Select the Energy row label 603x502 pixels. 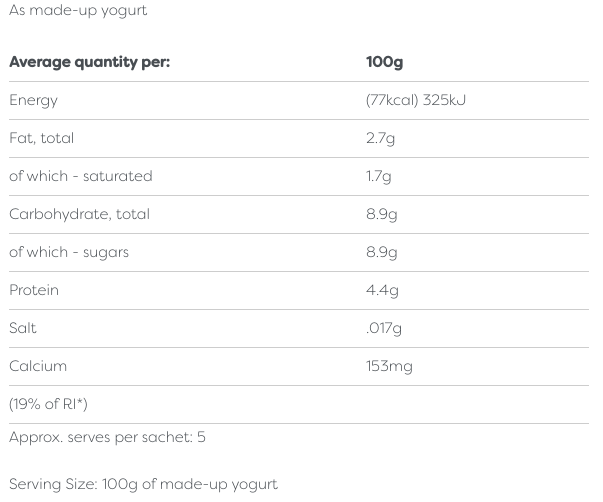click(x=33, y=100)
